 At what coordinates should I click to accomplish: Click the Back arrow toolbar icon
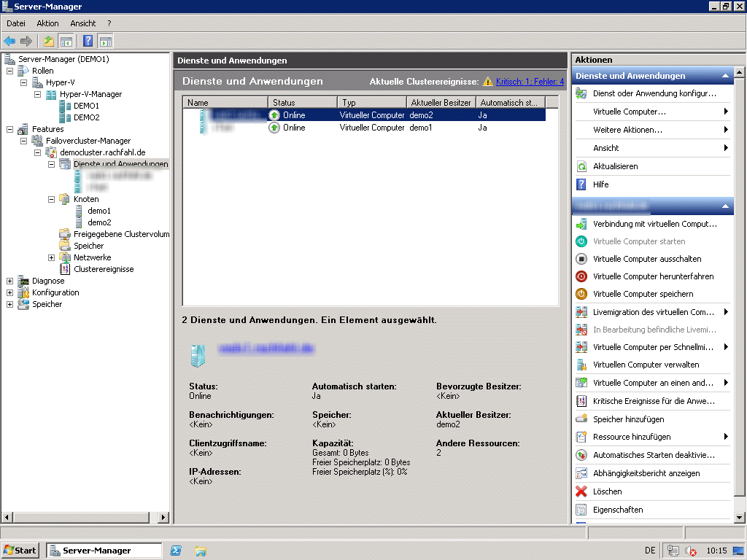(x=9, y=42)
